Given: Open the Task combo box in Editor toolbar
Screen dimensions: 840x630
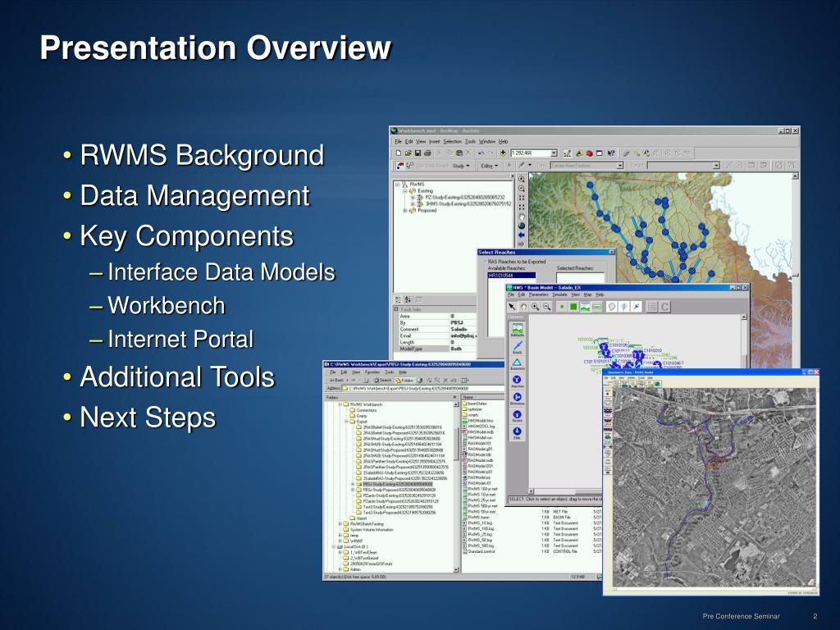Looking at the screenshot, I should [587, 166].
